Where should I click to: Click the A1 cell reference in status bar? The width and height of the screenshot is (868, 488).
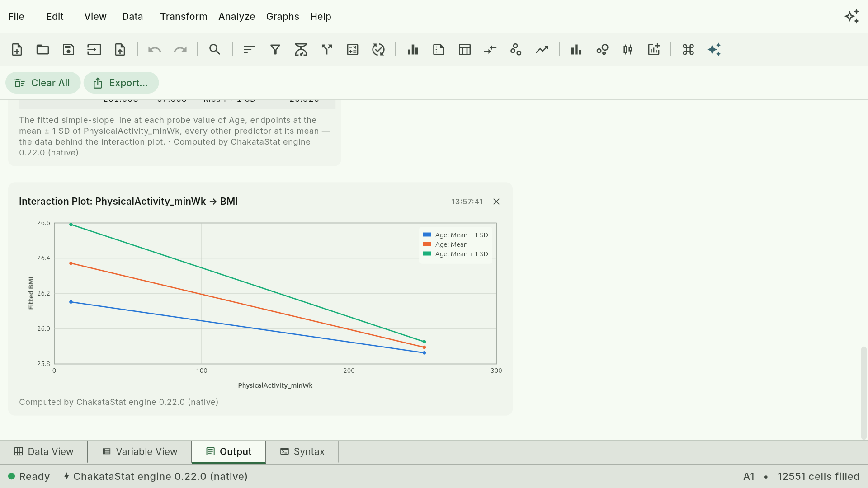[749, 477]
